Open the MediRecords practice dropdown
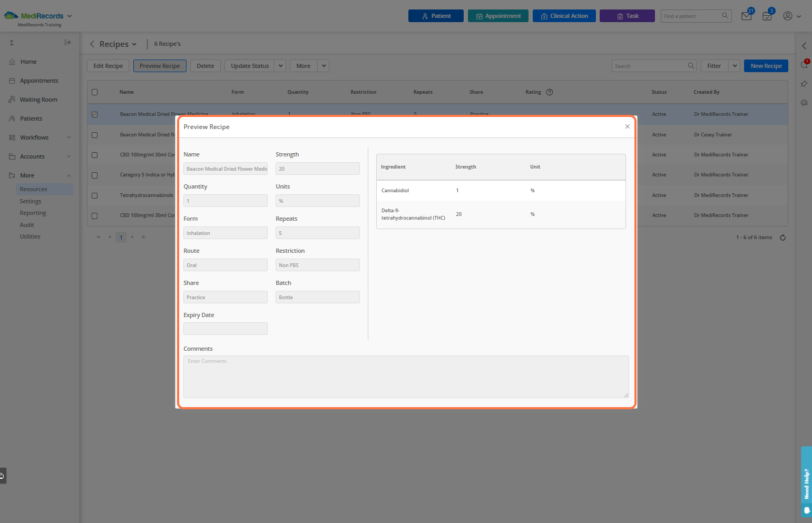Image resolution: width=812 pixels, height=523 pixels. click(x=70, y=16)
